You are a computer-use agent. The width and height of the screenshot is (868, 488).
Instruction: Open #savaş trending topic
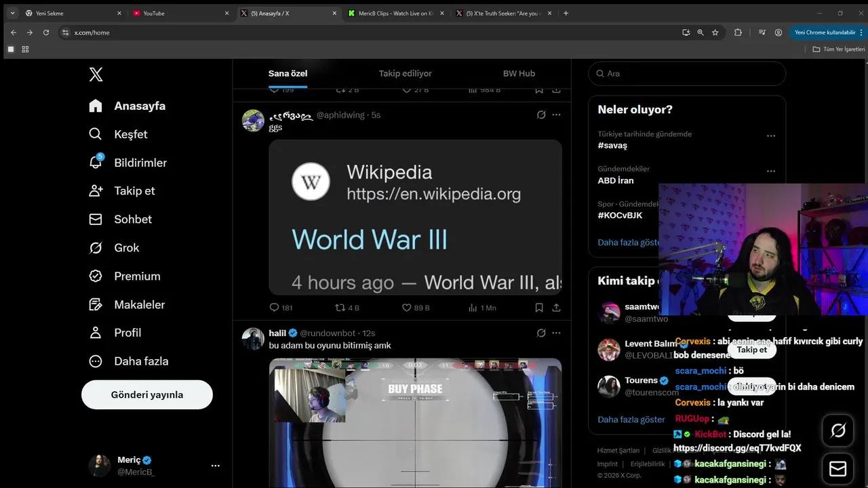[x=612, y=146]
